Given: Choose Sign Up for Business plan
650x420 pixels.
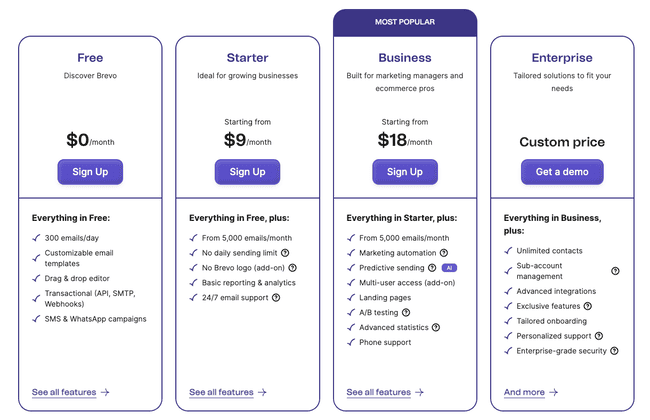Looking at the screenshot, I should click(405, 172).
